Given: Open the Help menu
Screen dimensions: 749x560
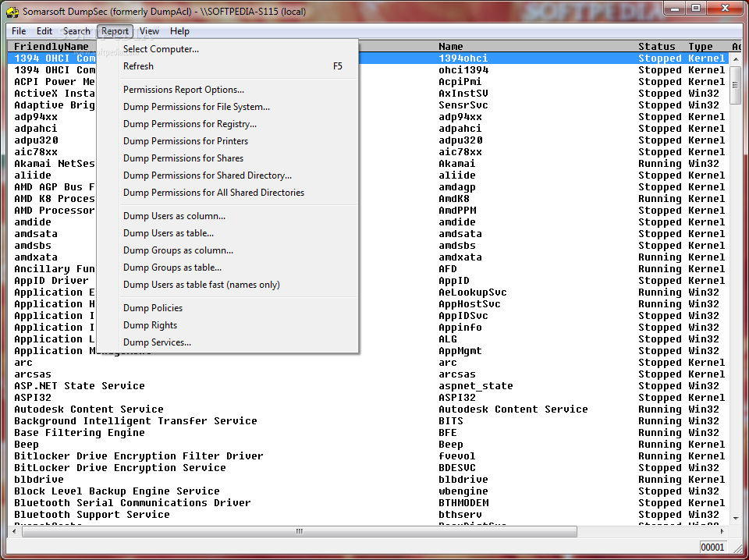Looking at the screenshot, I should click(179, 31).
